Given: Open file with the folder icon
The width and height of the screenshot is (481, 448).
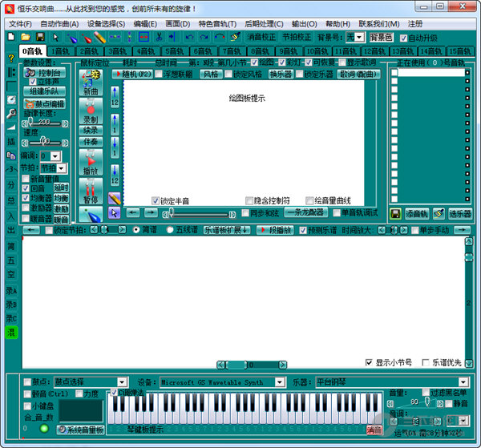Looking at the screenshot, I should tap(26, 38).
